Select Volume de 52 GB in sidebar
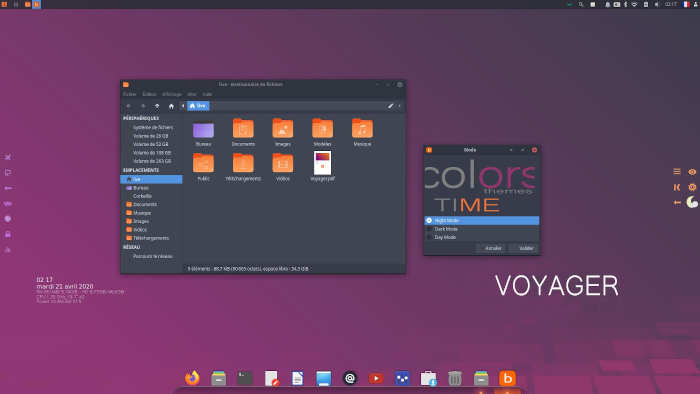 pos(151,145)
